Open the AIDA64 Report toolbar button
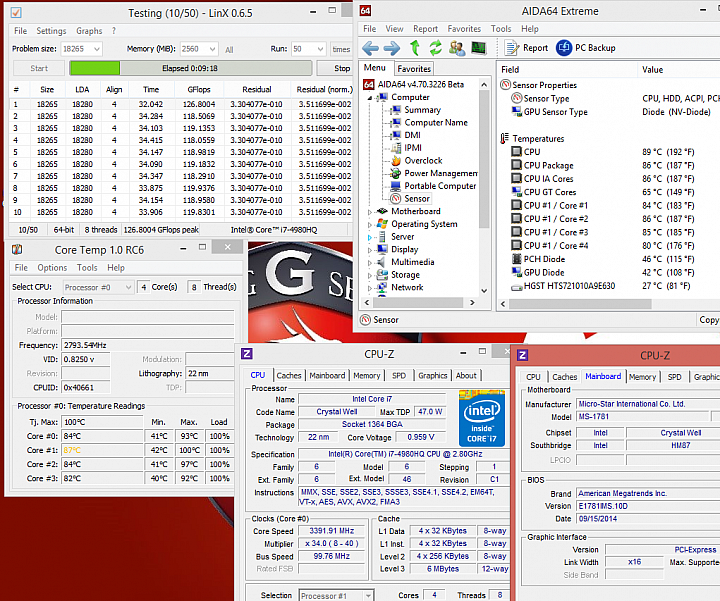 526,48
